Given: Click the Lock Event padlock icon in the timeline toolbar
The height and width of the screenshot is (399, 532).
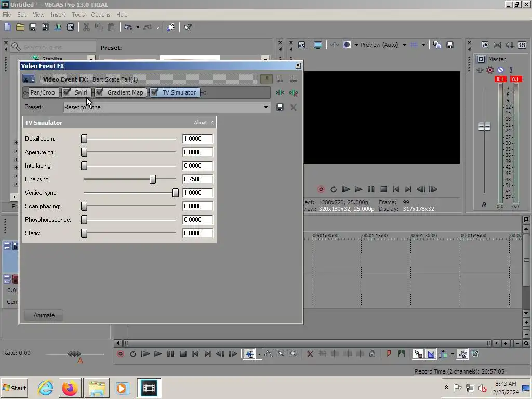Looking at the screenshot, I should tap(372, 354).
